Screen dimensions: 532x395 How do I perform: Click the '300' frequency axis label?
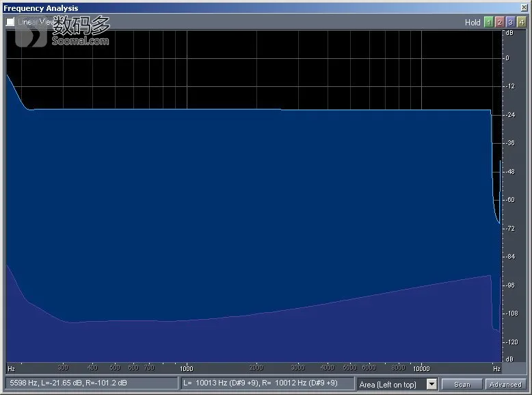[x=63, y=368]
